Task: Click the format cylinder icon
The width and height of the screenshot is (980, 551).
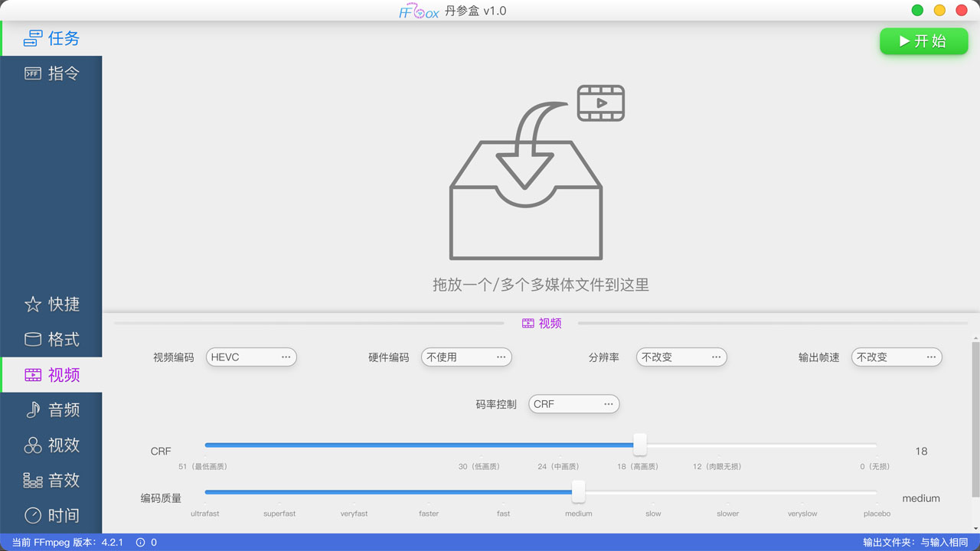Action: coord(33,340)
